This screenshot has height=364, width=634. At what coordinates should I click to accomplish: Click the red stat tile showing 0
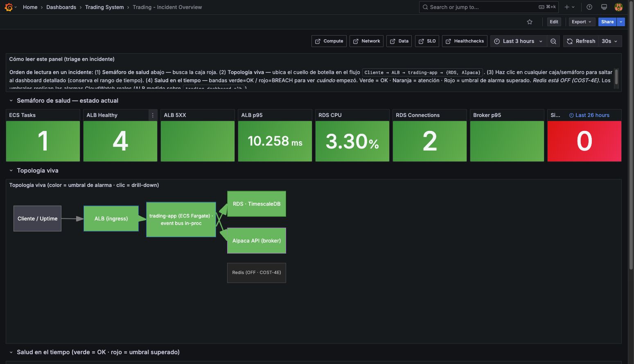tap(584, 141)
